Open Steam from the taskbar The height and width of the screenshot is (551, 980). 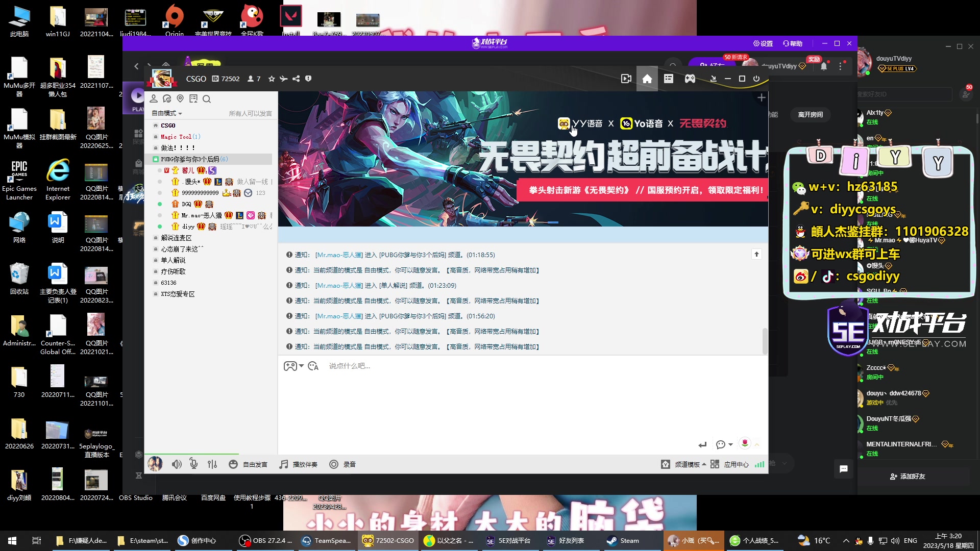pyautogui.click(x=622, y=541)
